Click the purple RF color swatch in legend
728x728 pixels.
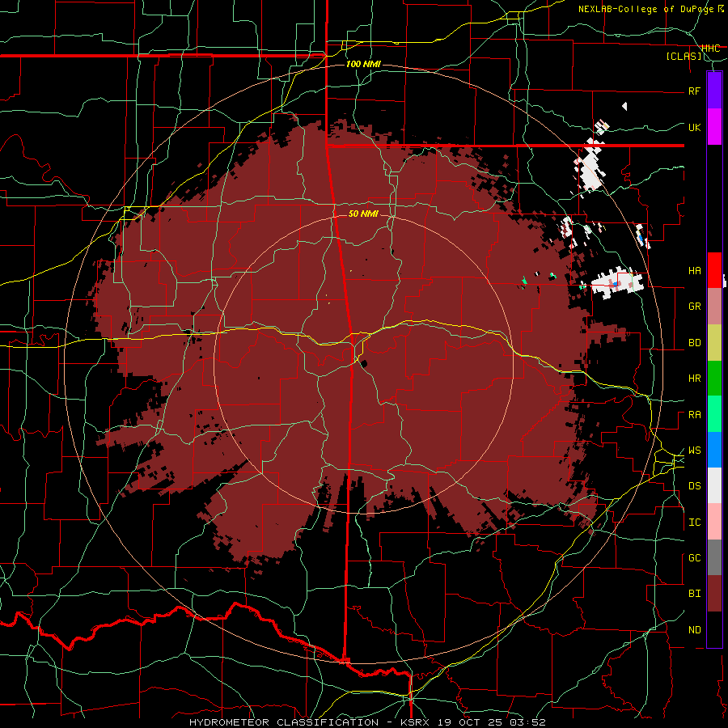pos(714,91)
